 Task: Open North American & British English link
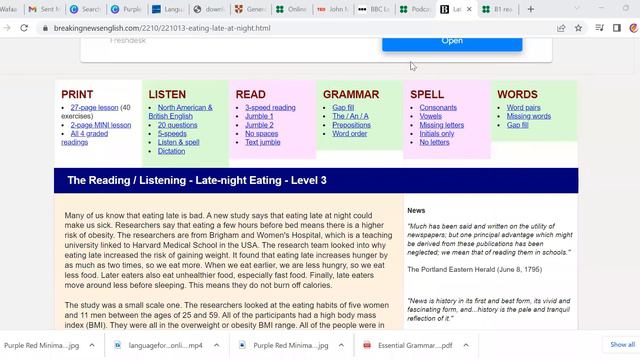(x=180, y=112)
